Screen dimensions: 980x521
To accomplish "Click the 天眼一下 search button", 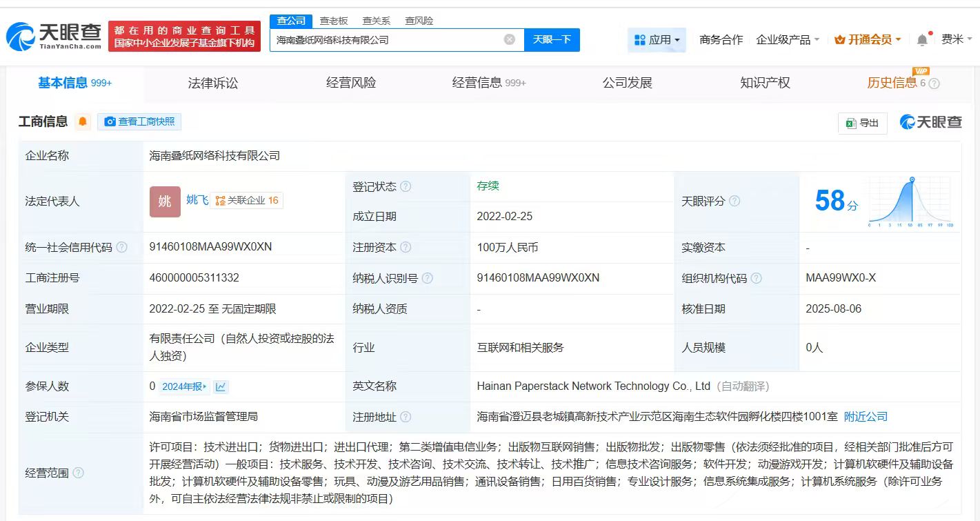I will point(552,40).
